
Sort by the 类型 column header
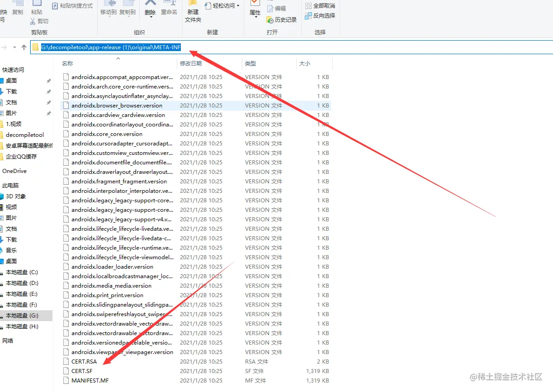click(251, 64)
